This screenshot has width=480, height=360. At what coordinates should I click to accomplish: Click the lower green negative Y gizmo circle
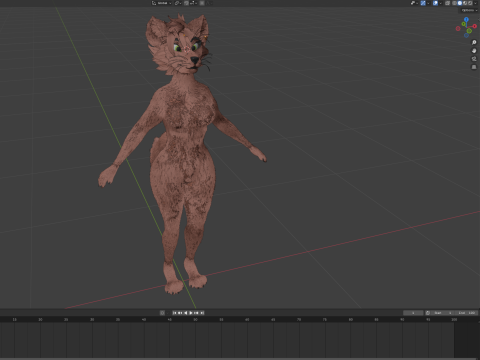469,31
